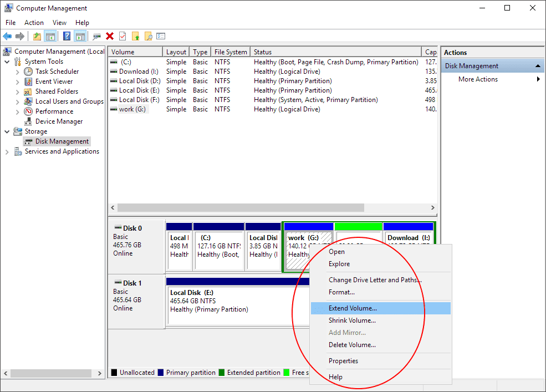This screenshot has width=546, height=392.
Task: Expand the Services and Applications node
Action: (x=7, y=151)
